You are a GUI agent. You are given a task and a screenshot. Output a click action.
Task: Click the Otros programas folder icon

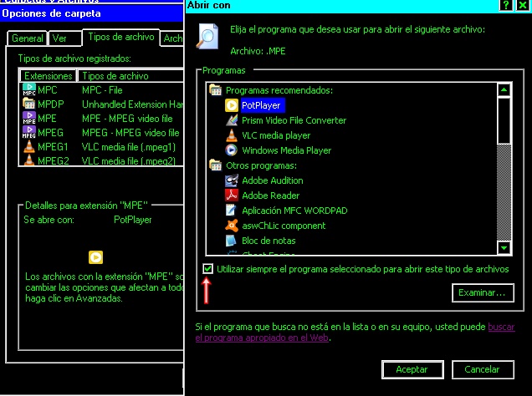click(x=216, y=165)
